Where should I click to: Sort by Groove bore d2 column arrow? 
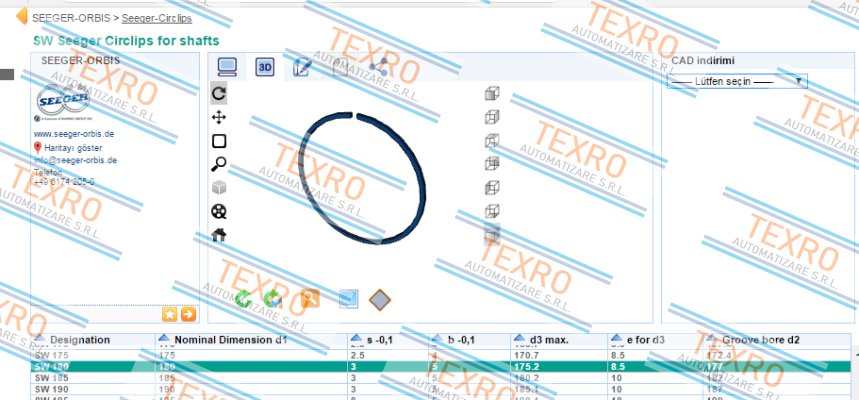click(712, 339)
